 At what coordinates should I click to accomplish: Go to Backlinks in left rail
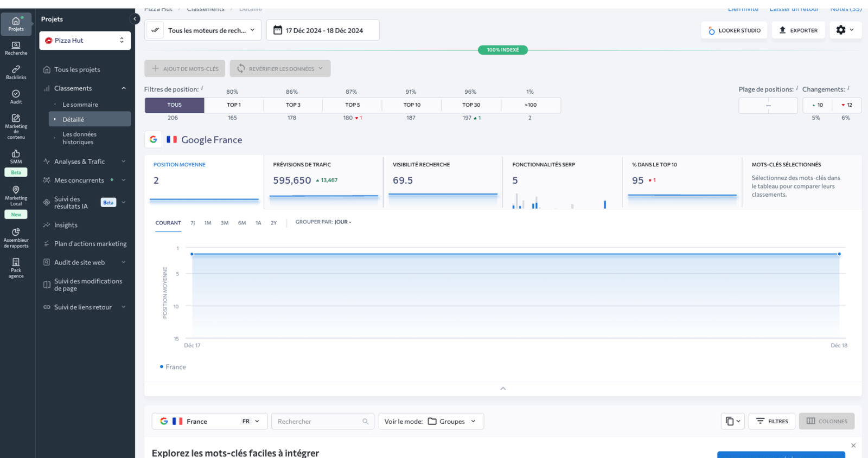(16, 73)
